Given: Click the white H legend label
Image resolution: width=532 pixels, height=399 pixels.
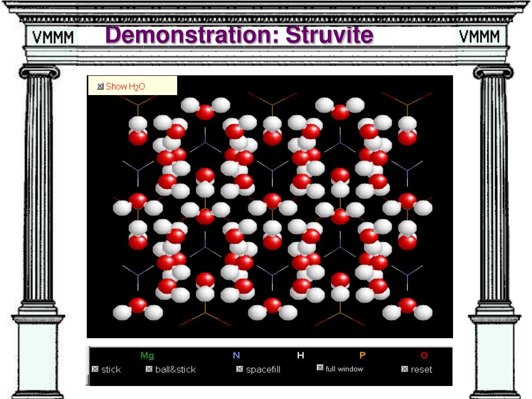Looking at the screenshot, I should click(x=301, y=355).
